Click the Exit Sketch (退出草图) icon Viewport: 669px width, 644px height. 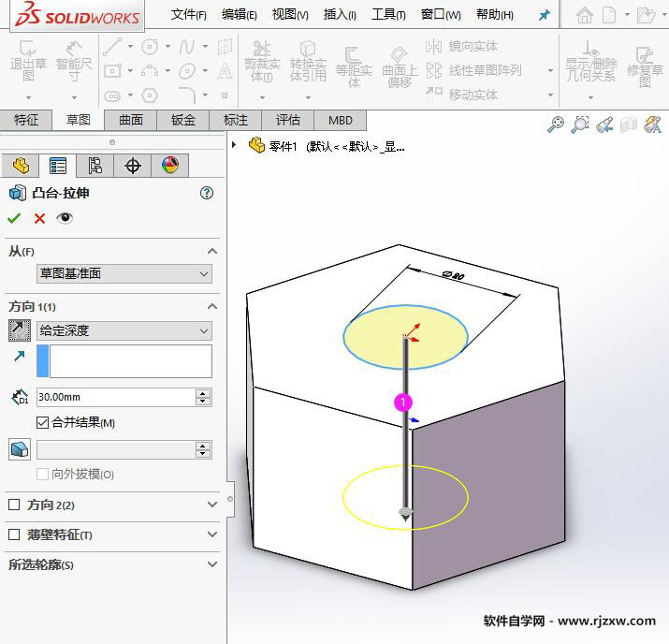28,61
